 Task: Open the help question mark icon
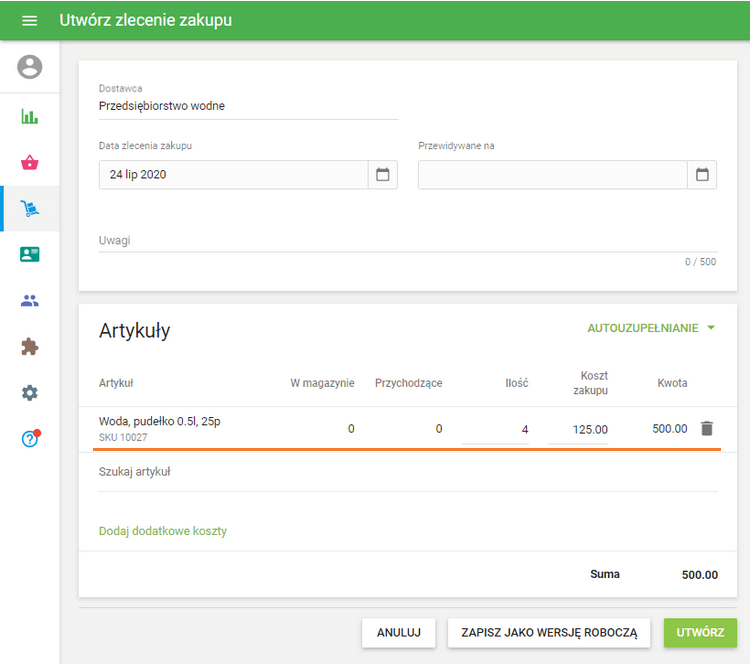30,439
